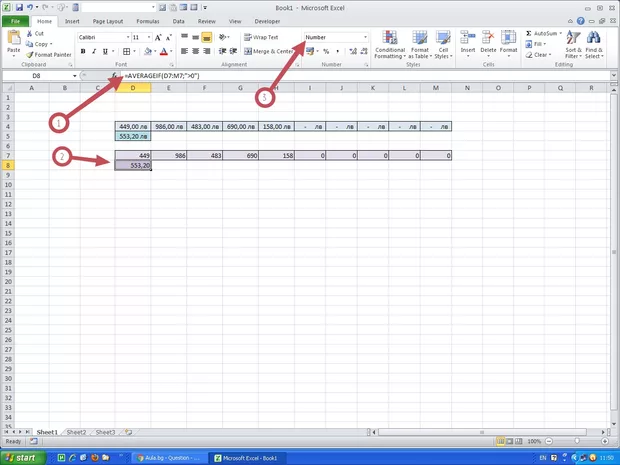Click Merge & Center button
620x465 pixels.
pyautogui.click(x=268, y=51)
